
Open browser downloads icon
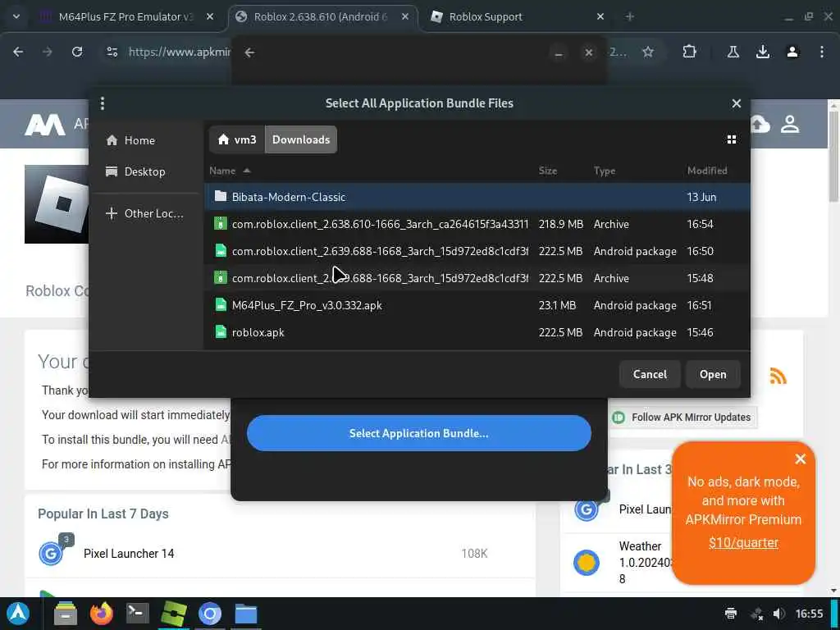[762, 52]
